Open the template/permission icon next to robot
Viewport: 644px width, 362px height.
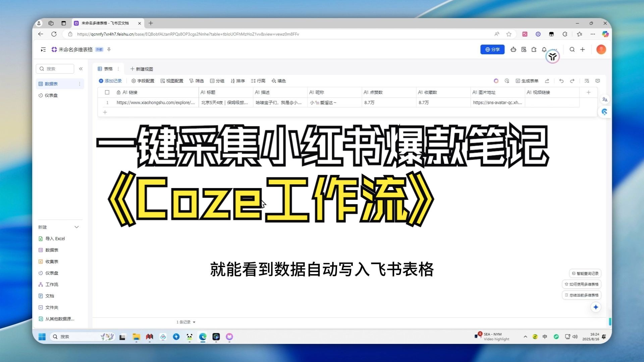click(524, 50)
